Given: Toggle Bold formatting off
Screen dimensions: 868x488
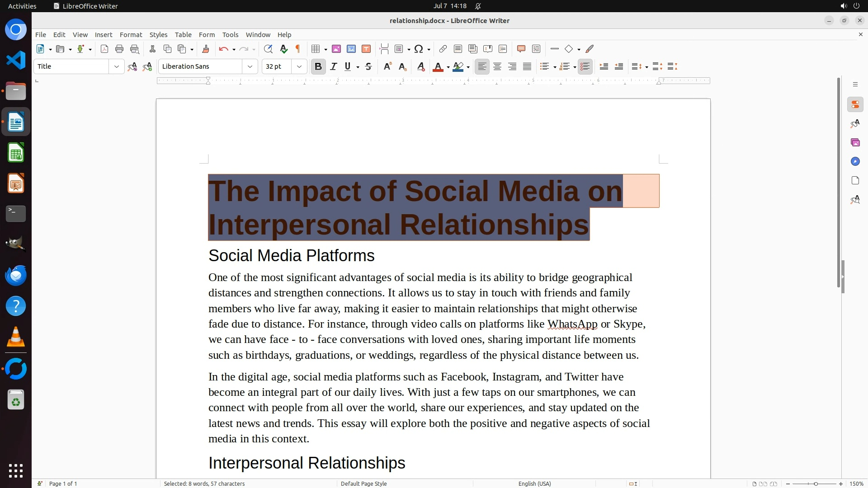Looking at the screenshot, I should pyautogui.click(x=318, y=66).
